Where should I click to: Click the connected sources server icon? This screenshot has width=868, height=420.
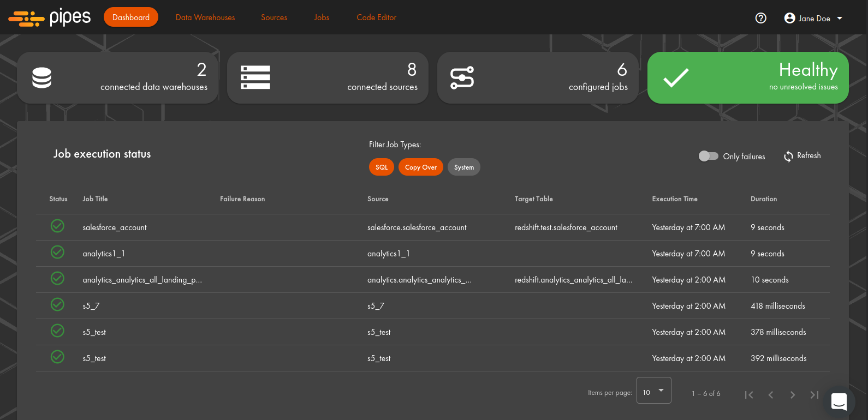tap(255, 77)
